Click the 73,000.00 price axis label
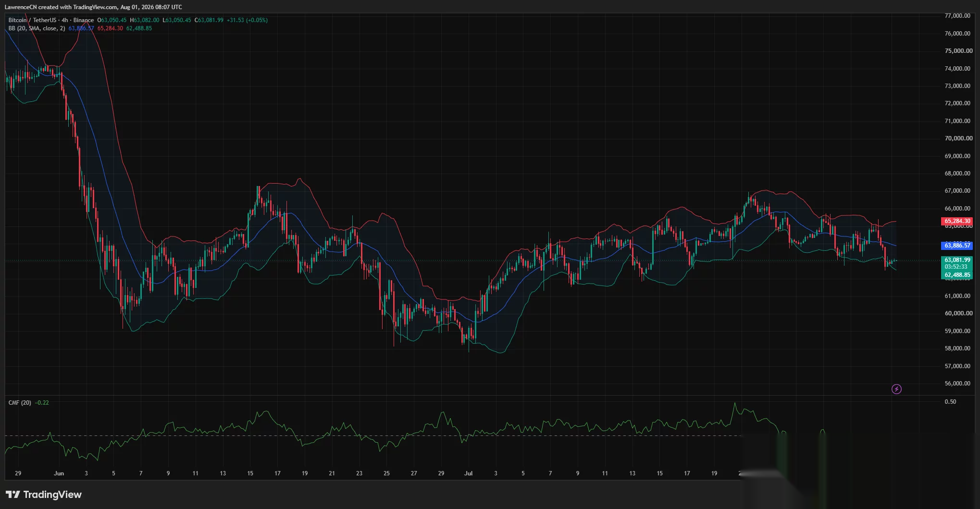 957,86
